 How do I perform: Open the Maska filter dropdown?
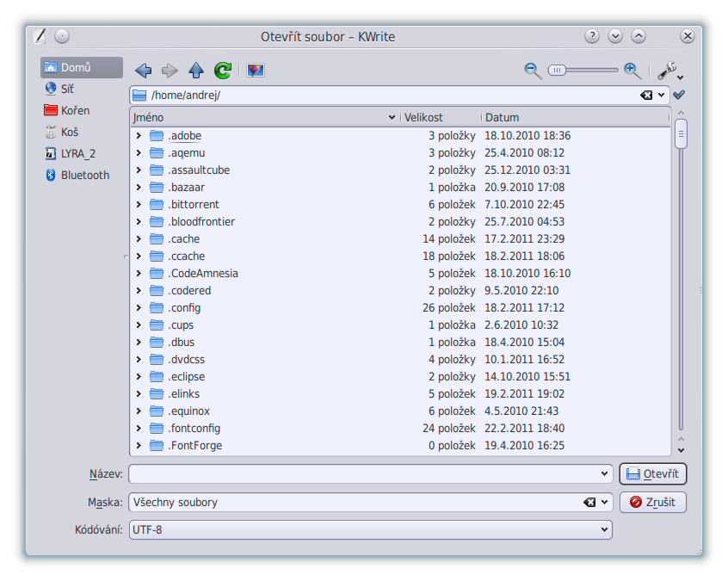[x=604, y=502]
